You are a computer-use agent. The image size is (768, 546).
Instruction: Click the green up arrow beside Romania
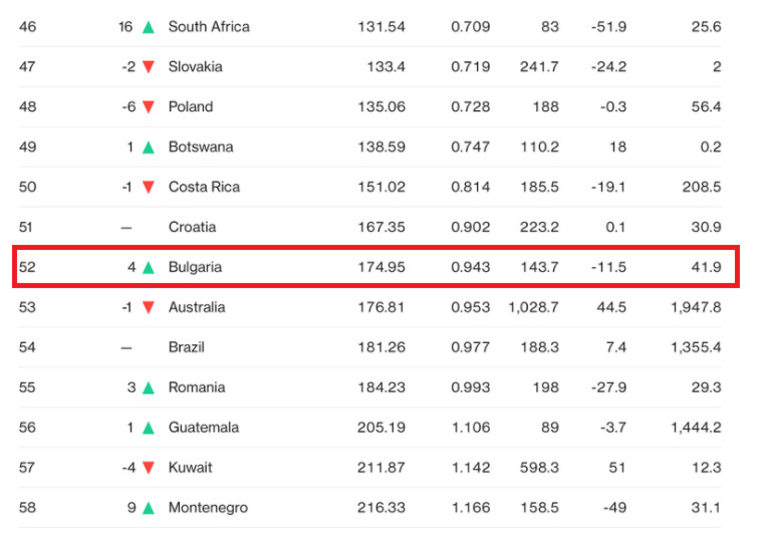pyautogui.click(x=148, y=388)
